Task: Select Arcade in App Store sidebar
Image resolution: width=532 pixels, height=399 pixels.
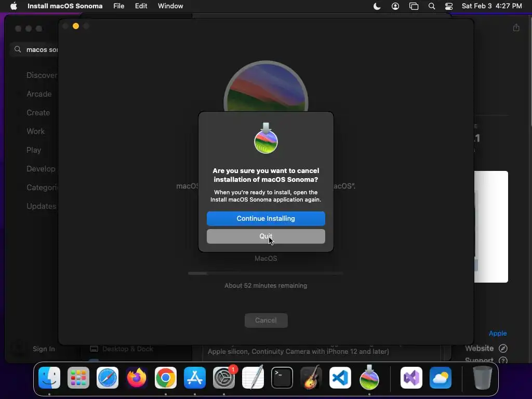Action: (x=39, y=94)
